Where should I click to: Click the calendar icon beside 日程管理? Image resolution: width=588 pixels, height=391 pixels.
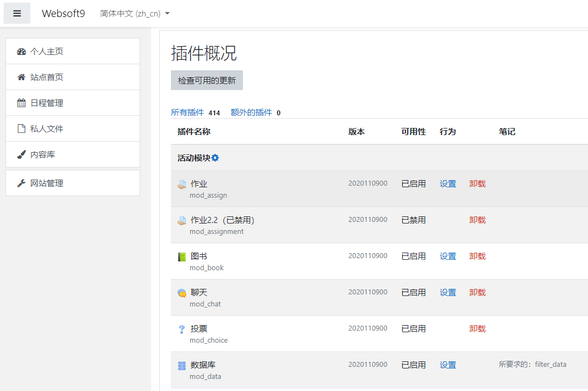[x=21, y=103]
